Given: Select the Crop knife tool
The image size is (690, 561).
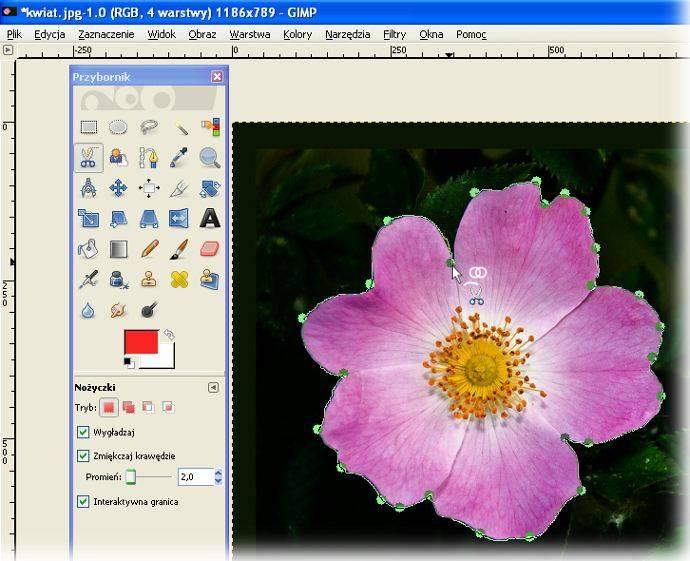Looking at the screenshot, I should (180, 188).
